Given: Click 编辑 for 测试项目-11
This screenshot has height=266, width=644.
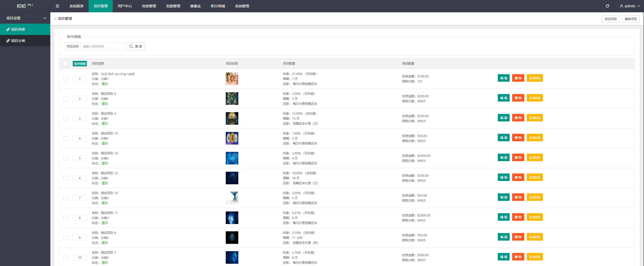Looking at the screenshot, I should pyautogui.click(x=504, y=217).
